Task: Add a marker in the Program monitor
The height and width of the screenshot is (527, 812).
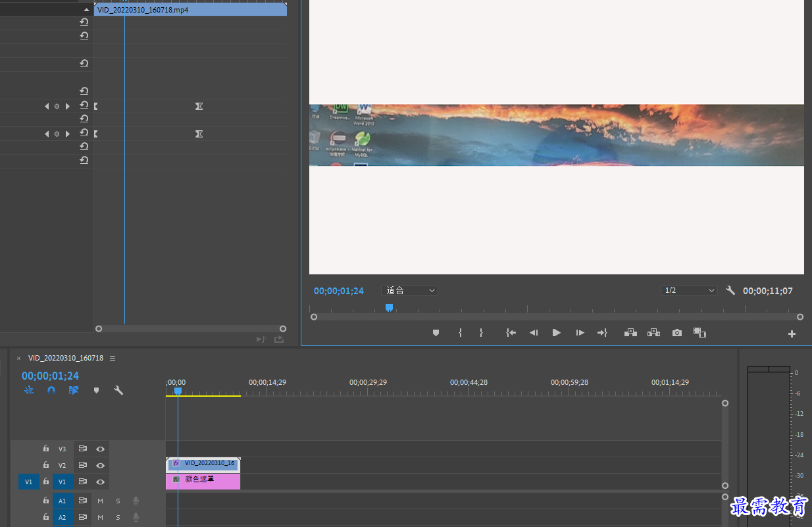Action: click(436, 333)
